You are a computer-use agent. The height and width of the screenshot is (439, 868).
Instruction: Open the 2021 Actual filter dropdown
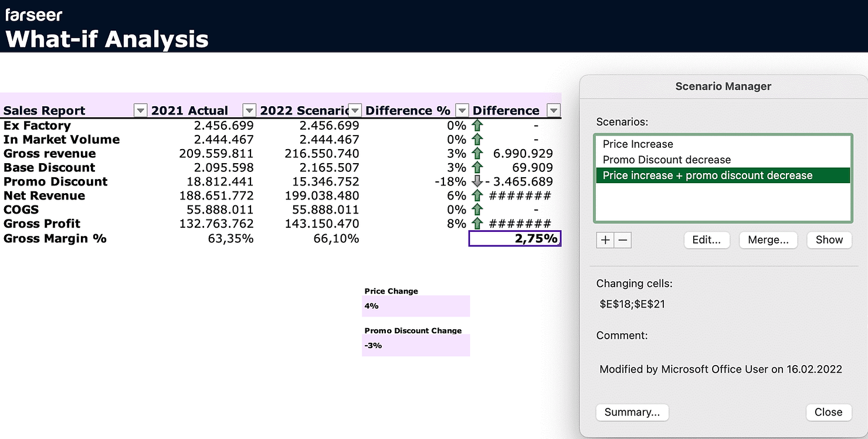pos(249,110)
